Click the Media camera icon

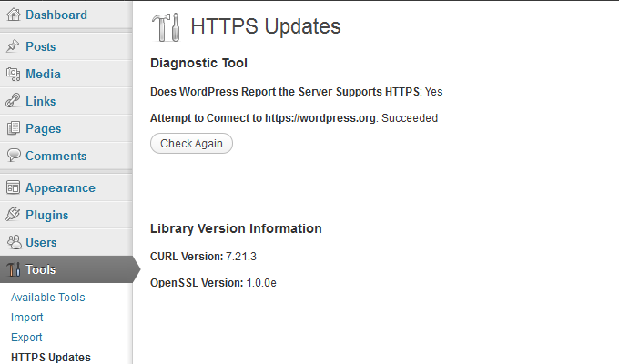pos(13,74)
